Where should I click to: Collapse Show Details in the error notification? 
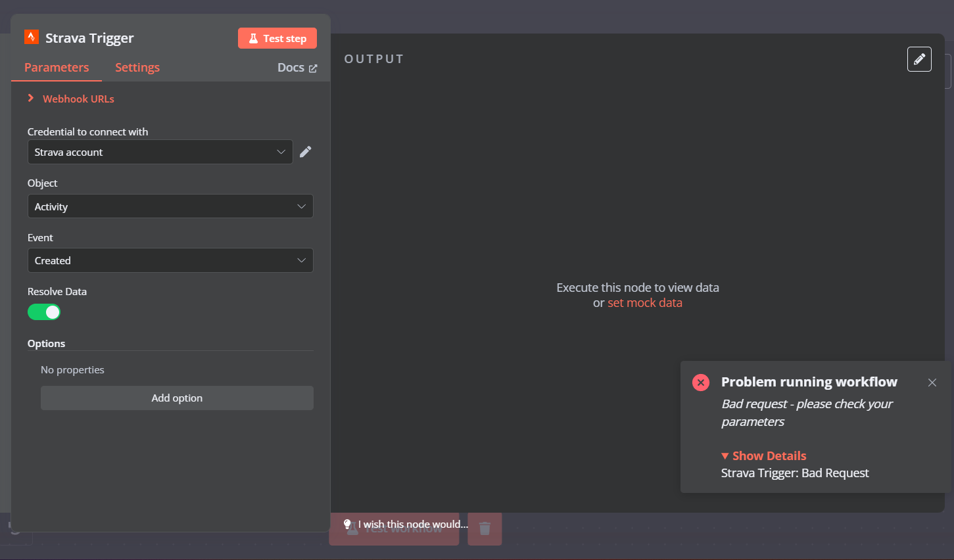point(763,455)
